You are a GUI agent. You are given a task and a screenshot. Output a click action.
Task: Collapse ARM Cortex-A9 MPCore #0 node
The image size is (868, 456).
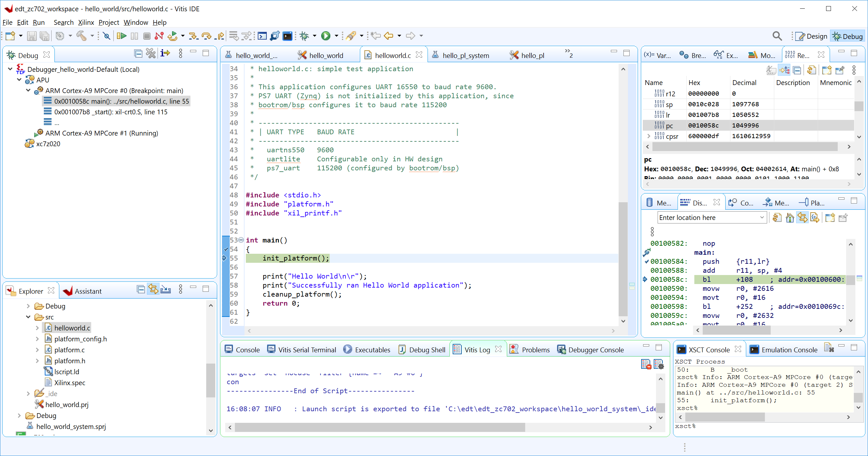(29, 90)
